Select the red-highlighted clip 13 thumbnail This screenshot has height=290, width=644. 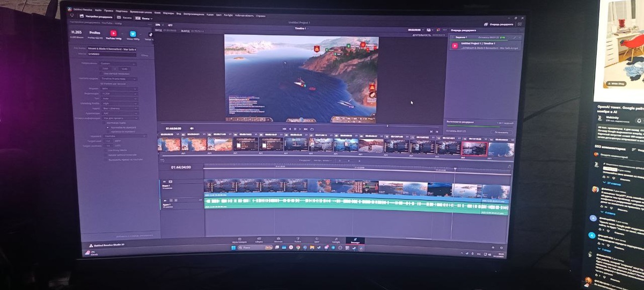474,149
